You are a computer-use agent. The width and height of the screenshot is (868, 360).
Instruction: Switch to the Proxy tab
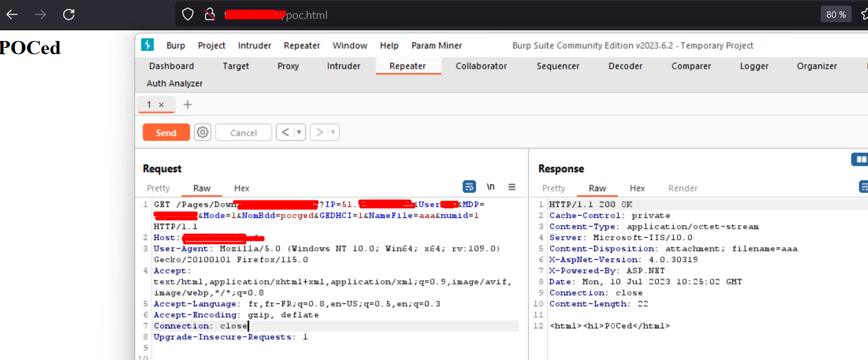tap(288, 66)
